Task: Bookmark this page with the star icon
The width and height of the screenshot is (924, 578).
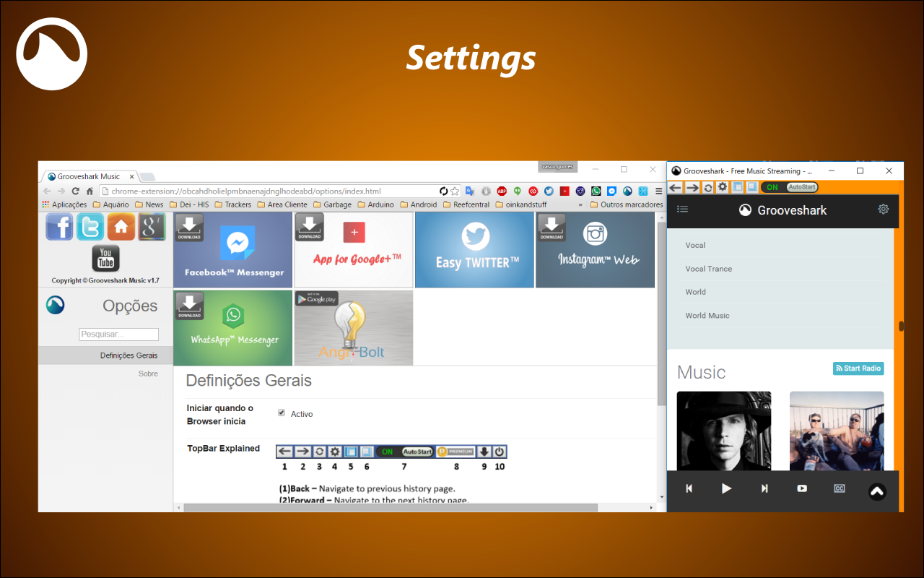Action: pyautogui.click(x=455, y=191)
